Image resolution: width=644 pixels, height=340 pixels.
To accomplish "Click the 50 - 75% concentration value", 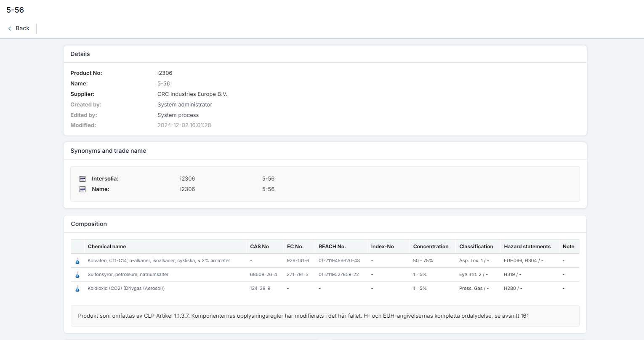I will pyautogui.click(x=423, y=260).
